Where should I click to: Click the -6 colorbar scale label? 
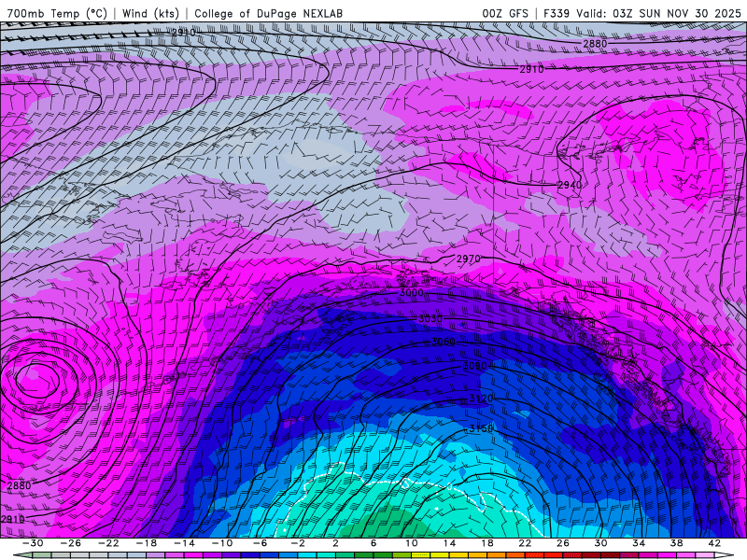(260, 543)
